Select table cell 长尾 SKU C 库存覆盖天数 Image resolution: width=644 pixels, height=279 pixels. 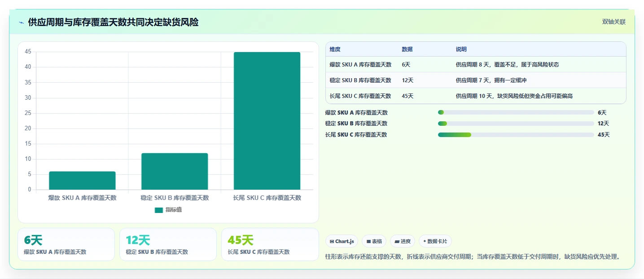click(x=360, y=96)
